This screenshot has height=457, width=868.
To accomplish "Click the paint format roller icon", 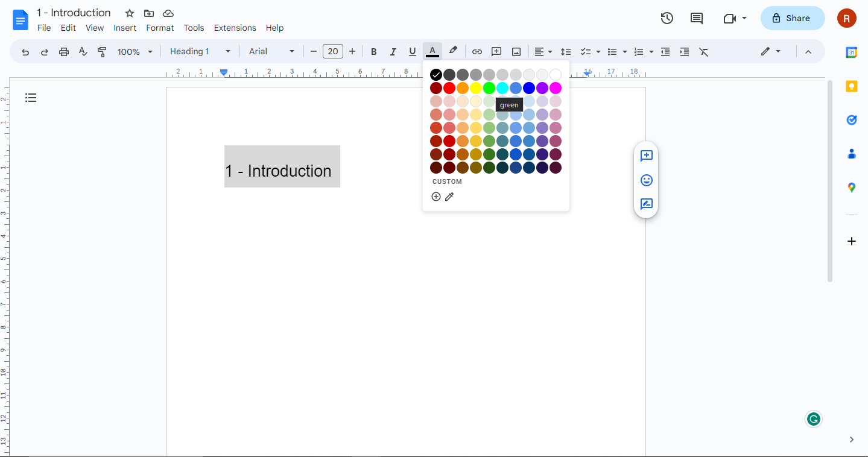I will pyautogui.click(x=102, y=52).
